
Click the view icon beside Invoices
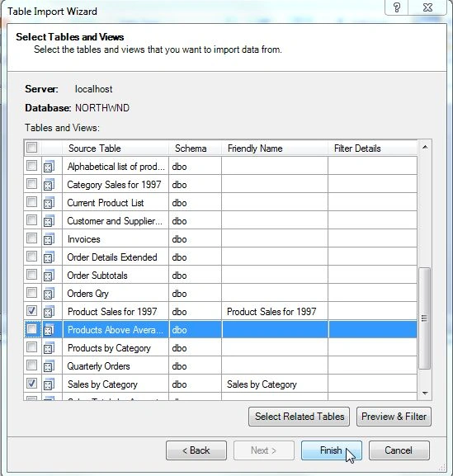pos(49,239)
